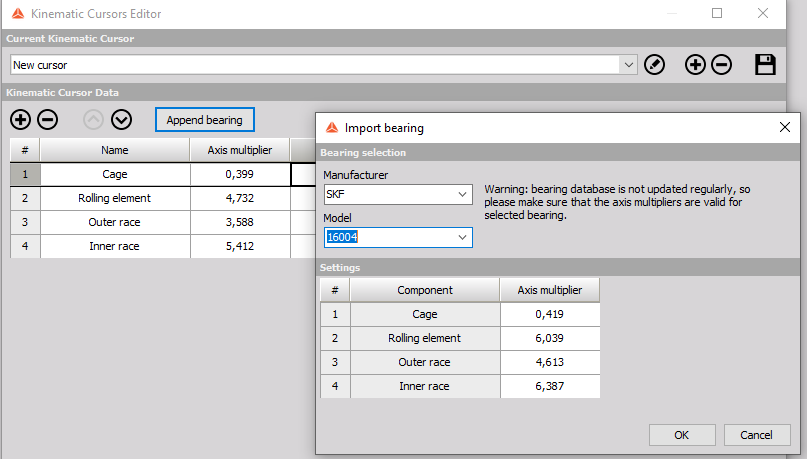
Task: Click the 6,387 axis multiplier cell
Action: pos(550,386)
